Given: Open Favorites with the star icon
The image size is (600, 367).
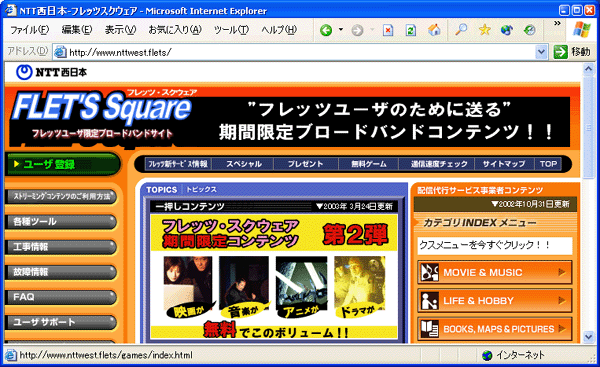Looking at the screenshot, I should coord(484,29).
